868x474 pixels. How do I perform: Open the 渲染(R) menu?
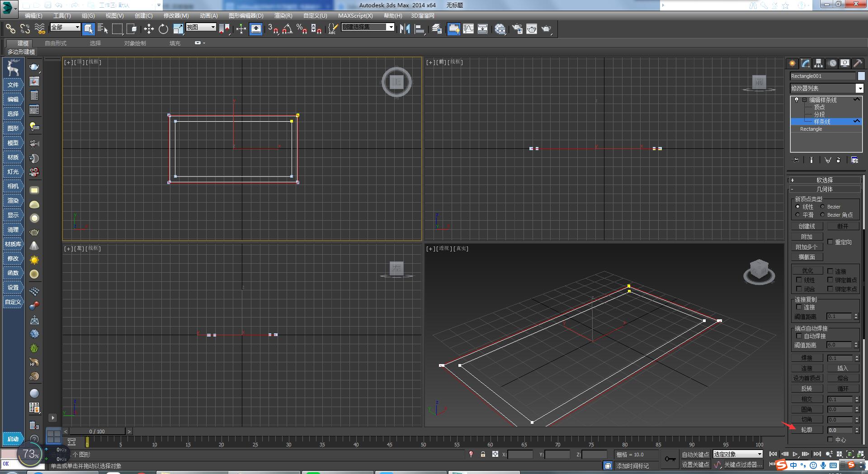coord(284,15)
